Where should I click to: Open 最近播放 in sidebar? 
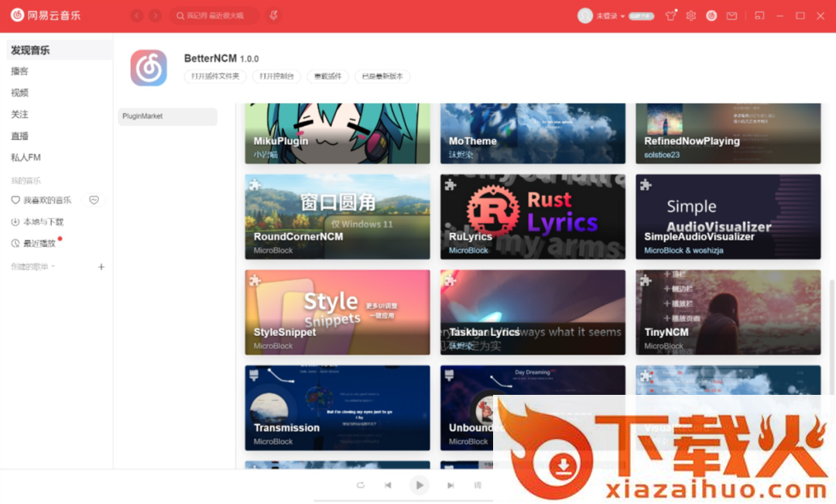click(33, 243)
